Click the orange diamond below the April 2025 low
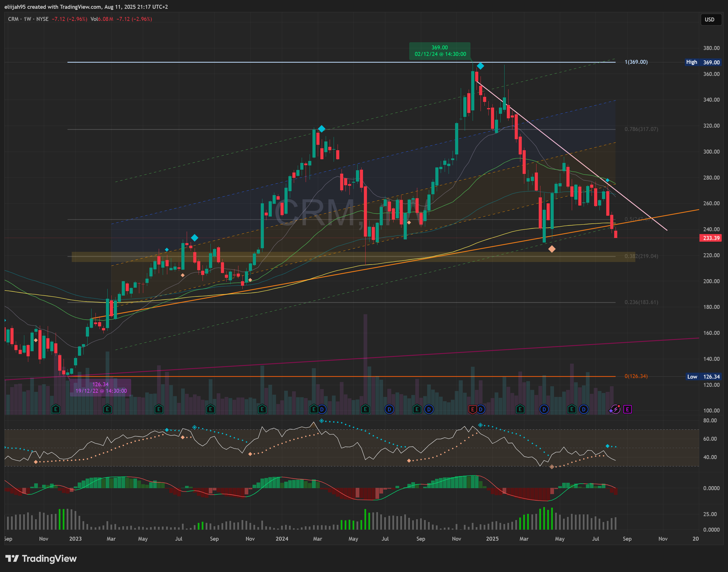Viewport: 728px width, 572px height. point(552,249)
